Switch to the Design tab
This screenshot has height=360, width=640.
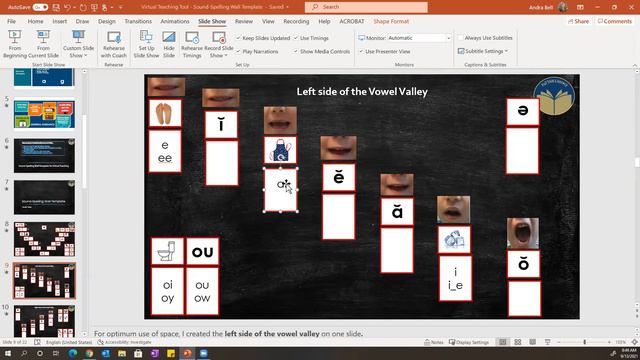tap(107, 21)
